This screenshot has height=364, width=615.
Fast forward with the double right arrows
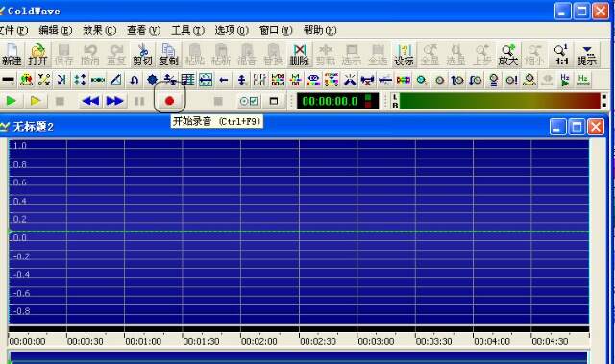[115, 101]
